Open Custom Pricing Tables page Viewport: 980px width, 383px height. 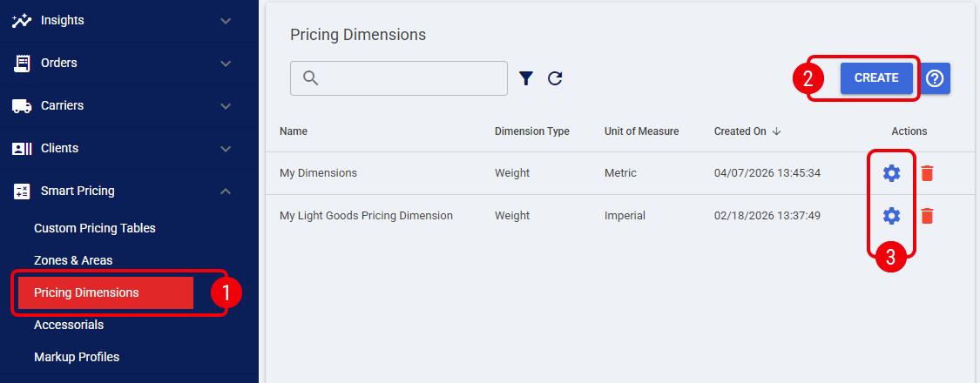(94, 228)
